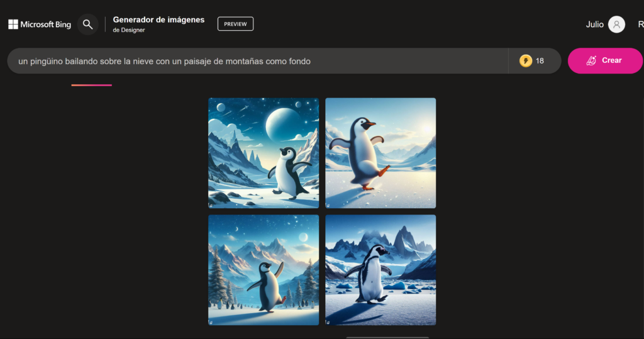Open the partially visible Rewards item at right edge
The width and height of the screenshot is (644, 339).
point(640,25)
